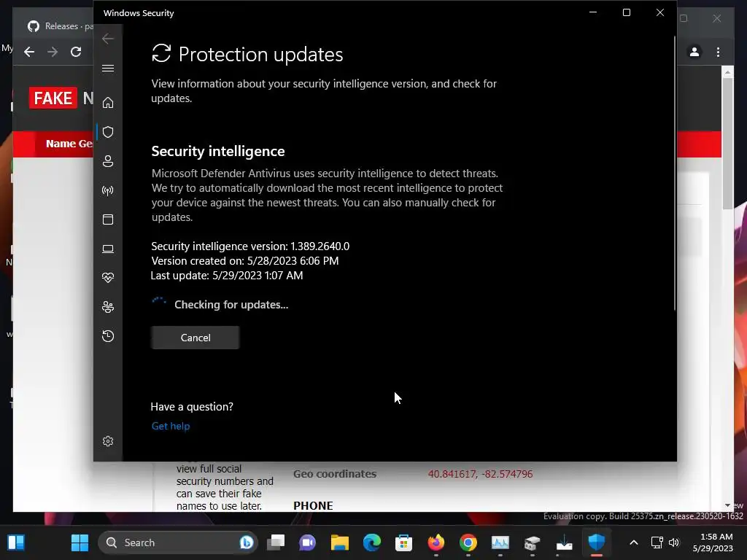Click the Get help link
Image resolution: width=747 pixels, height=560 pixels.
[x=171, y=426]
